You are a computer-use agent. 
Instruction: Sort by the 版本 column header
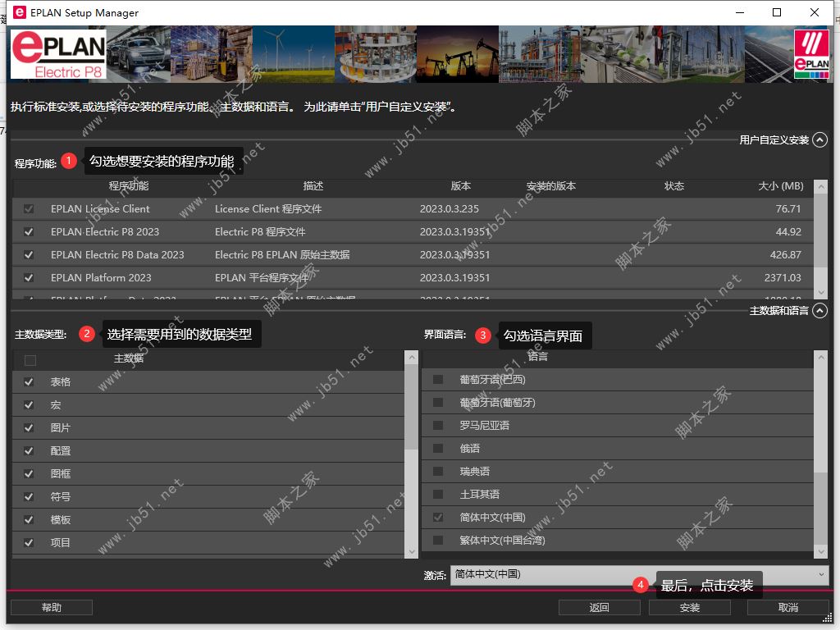coord(460,186)
